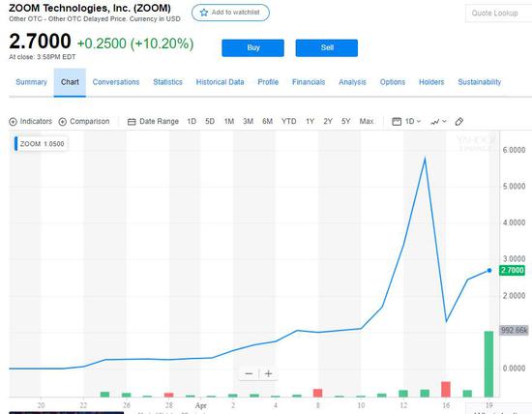View the Historical Data tab
Image resolution: width=532 pixels, height=414 pixels.
pyautogui.click(x=220, y=82)
